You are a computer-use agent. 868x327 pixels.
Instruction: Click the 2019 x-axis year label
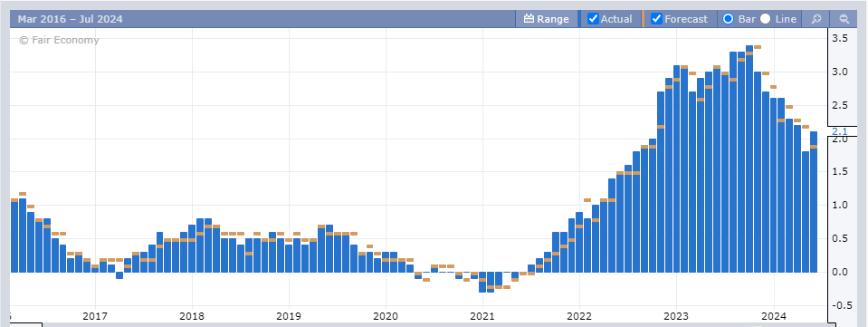point(289,316)
